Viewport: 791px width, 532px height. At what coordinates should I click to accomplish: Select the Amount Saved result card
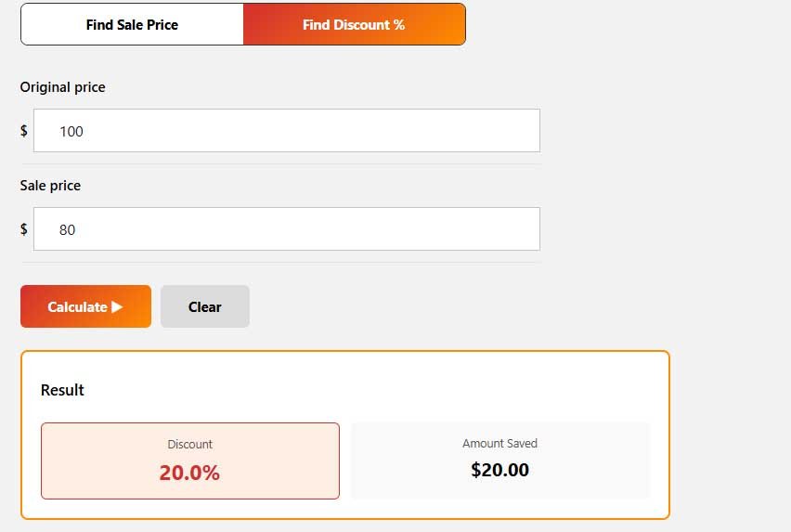pyautogui.click(x=499, y=461)
